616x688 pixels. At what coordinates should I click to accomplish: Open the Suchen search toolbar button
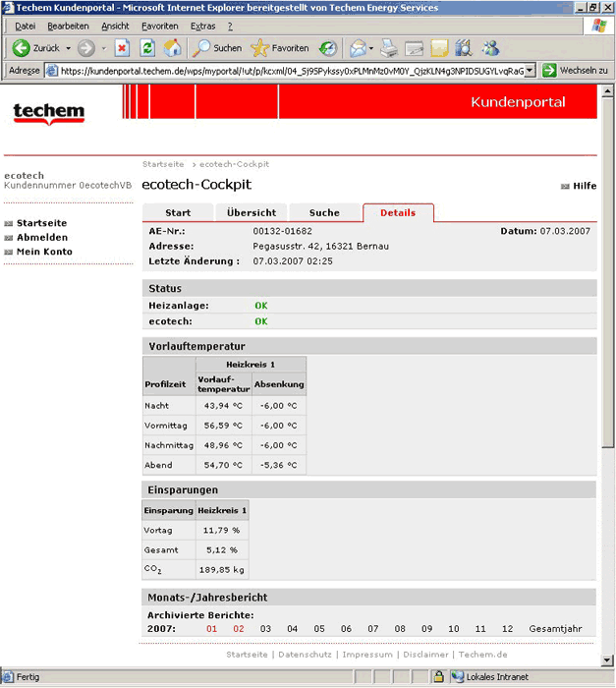click(218, 48)
